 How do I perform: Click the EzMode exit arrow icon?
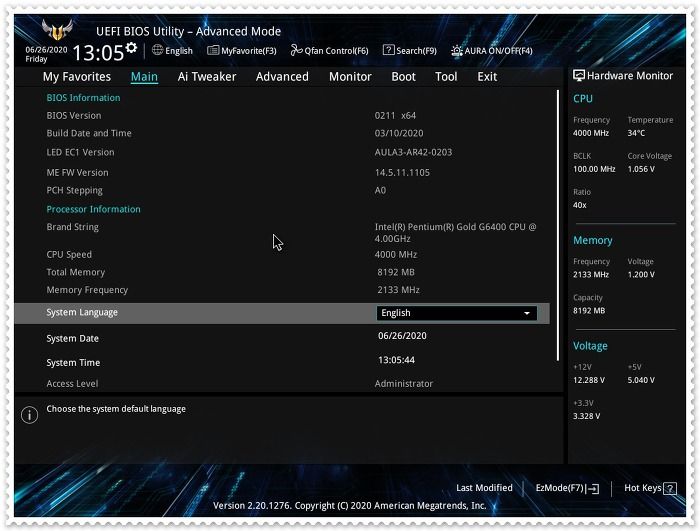click(593, 489)
